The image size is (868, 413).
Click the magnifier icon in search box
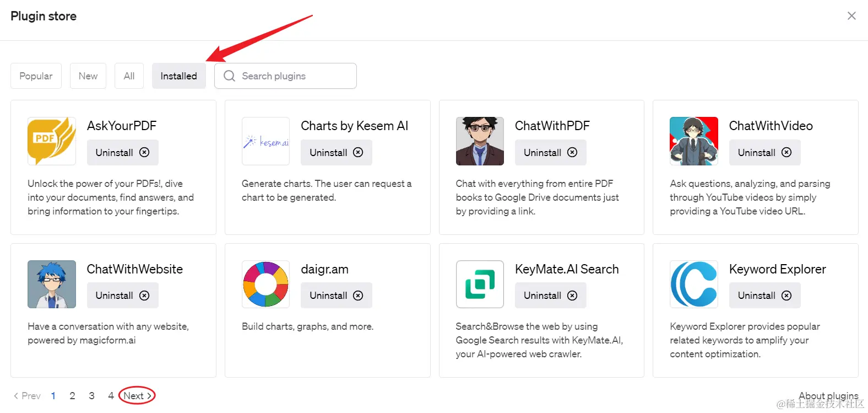click(x=229, y=76)
